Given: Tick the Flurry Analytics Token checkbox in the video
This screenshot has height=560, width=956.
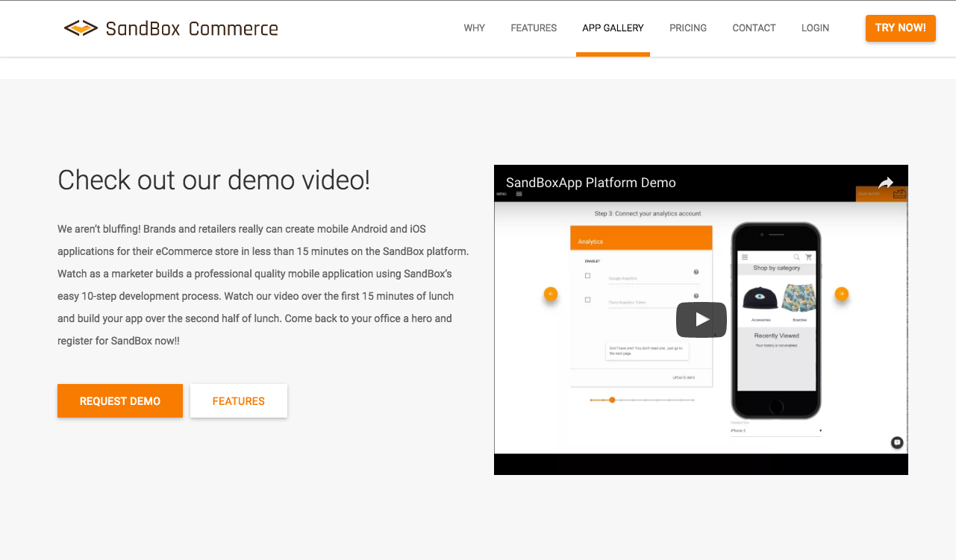Looking at the screenshot, I should pos(587,300).
